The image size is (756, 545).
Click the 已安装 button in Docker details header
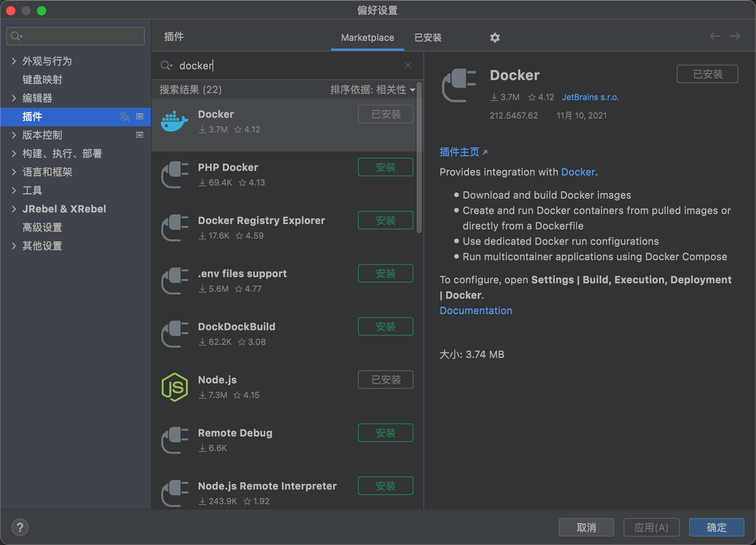tap(707, 74)
